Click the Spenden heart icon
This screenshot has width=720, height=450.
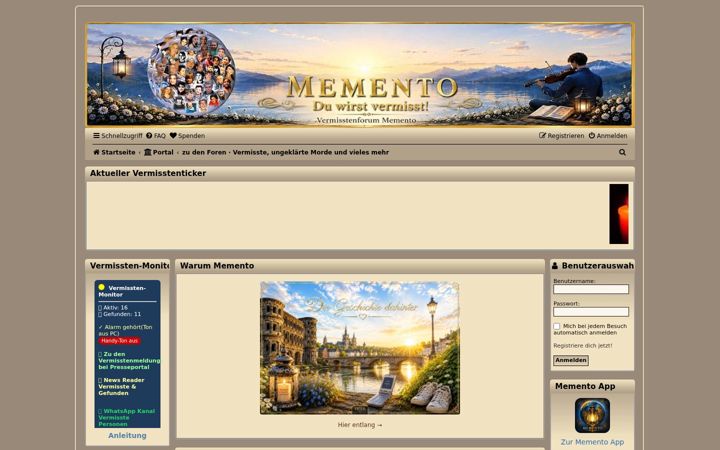[x=173, y=135]
